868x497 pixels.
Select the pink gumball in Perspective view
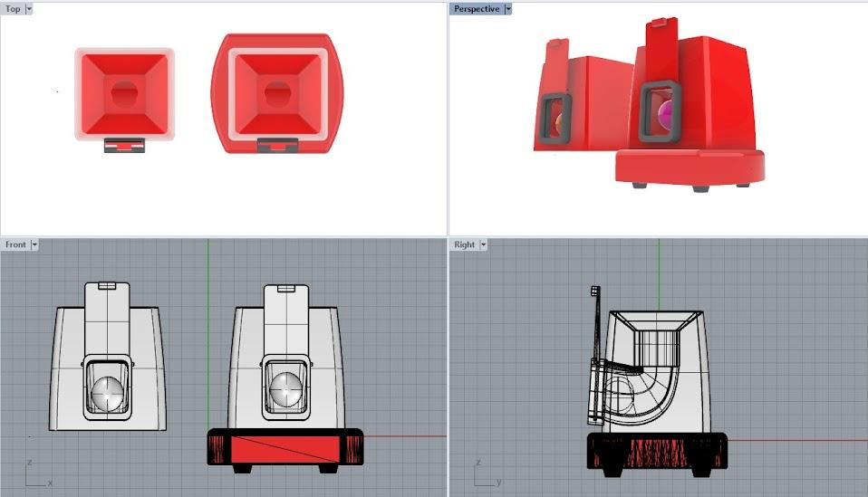pyautogui.click(x=666, y=115)
